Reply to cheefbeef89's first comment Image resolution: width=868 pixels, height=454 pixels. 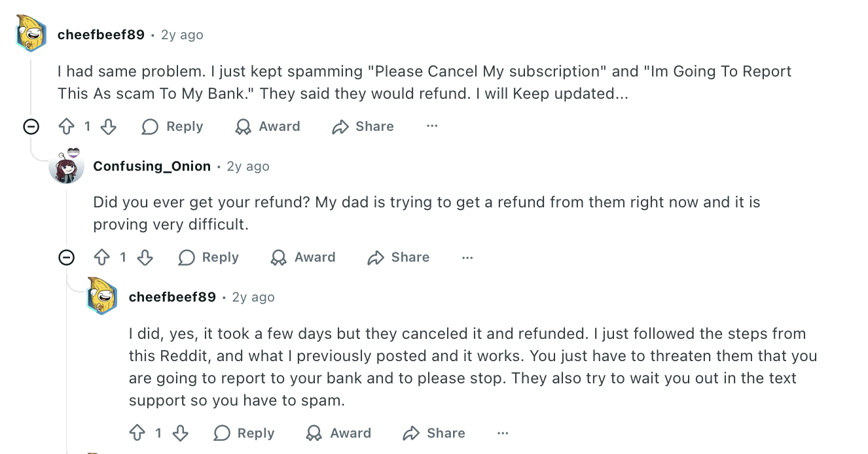tap(173, 126)
